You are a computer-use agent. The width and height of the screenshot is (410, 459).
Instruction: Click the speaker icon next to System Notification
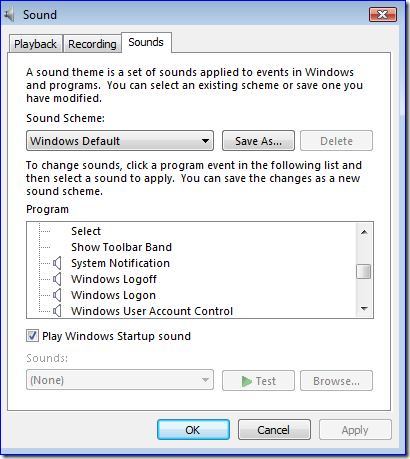pyautogui.click(x=57, y=263)
